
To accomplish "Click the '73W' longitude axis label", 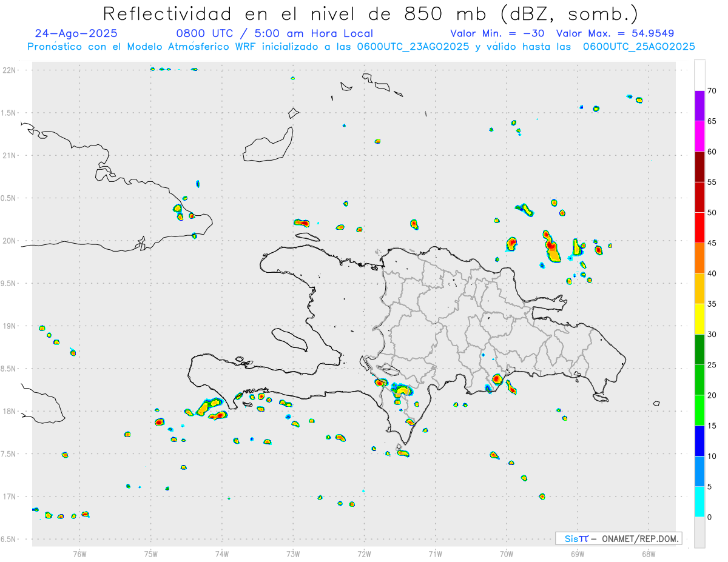I will (x=293, y=553).
